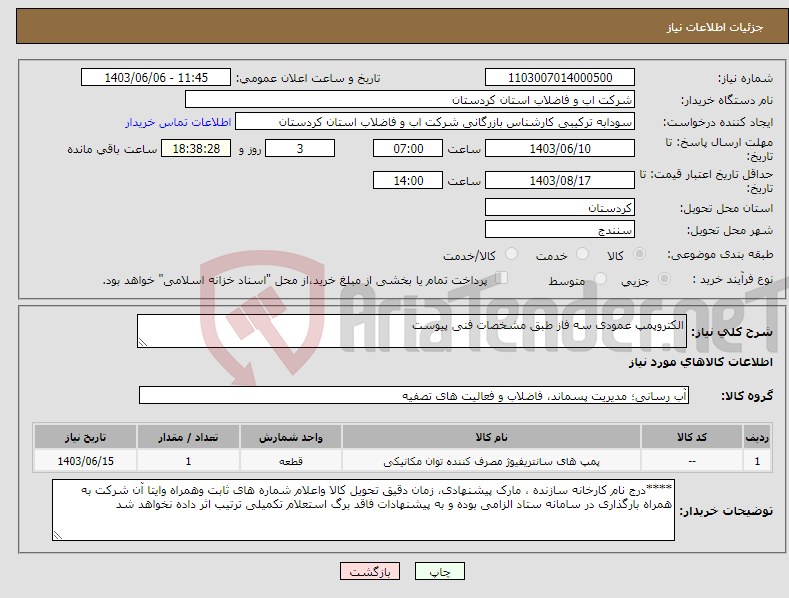This screenshot has width=789, height=598.
Task: Select the کالا/خدمت radio button
Action: 511,254
